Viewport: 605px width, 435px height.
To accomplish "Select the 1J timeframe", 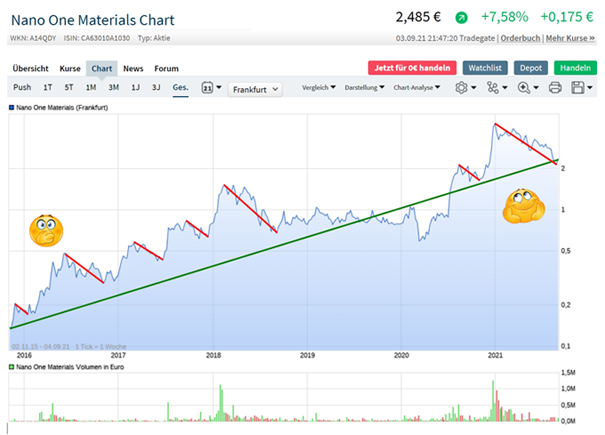I will [x=135, y=88].
